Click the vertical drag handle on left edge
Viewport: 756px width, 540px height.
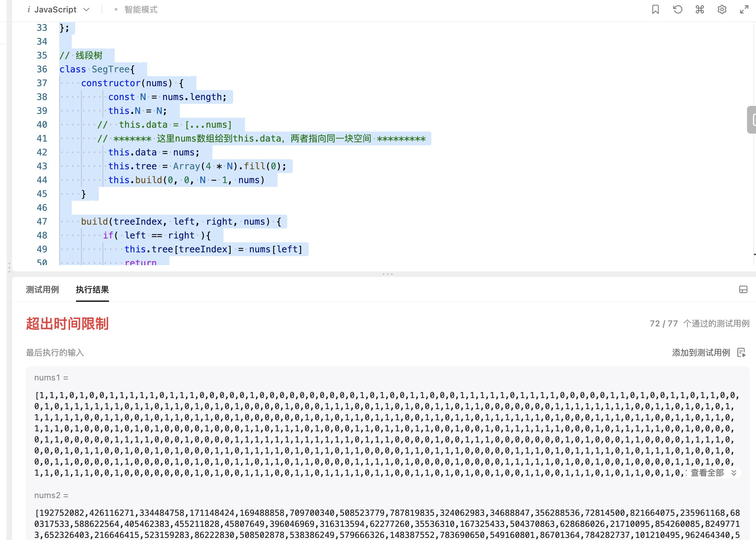[9, 267]
